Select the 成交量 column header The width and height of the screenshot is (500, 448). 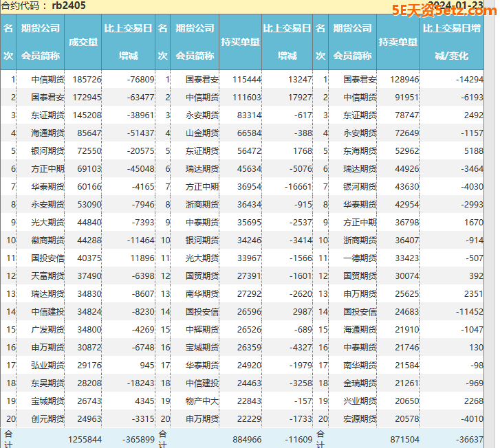click(83, 42)
